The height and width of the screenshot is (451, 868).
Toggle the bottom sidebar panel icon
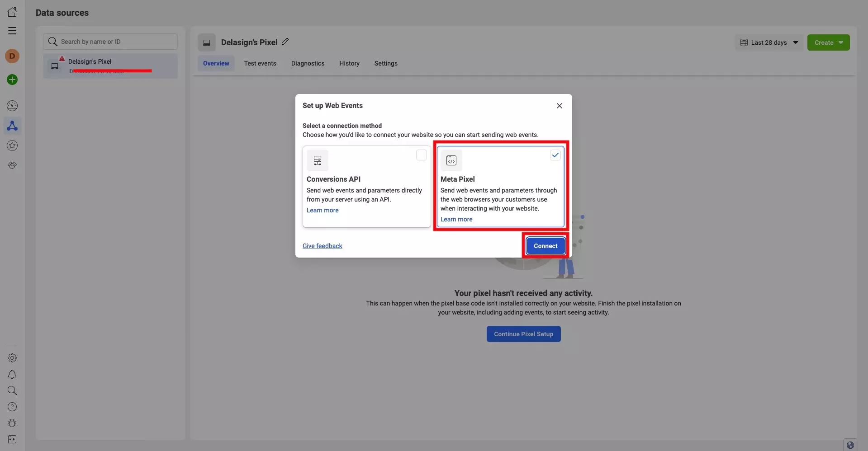click(x=12, y=439)
